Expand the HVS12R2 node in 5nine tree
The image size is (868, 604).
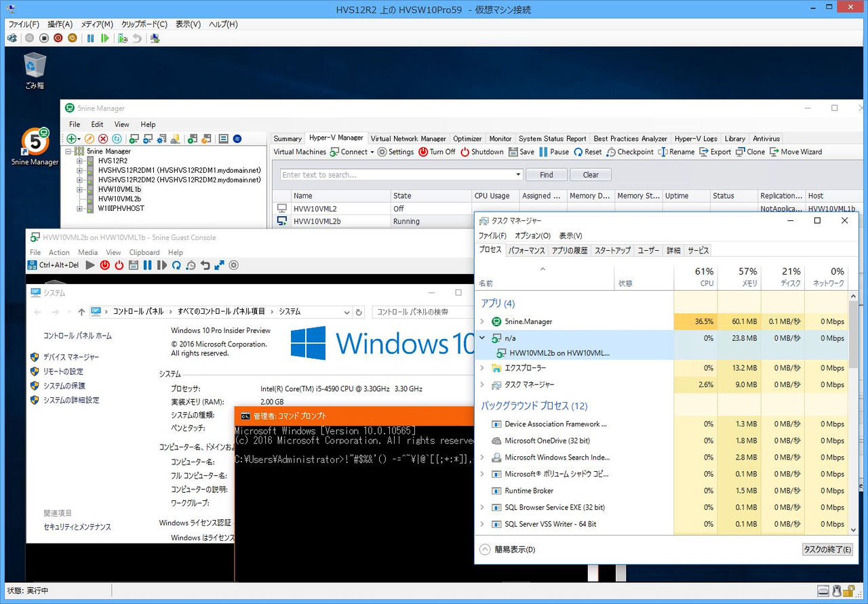(80, 161)
